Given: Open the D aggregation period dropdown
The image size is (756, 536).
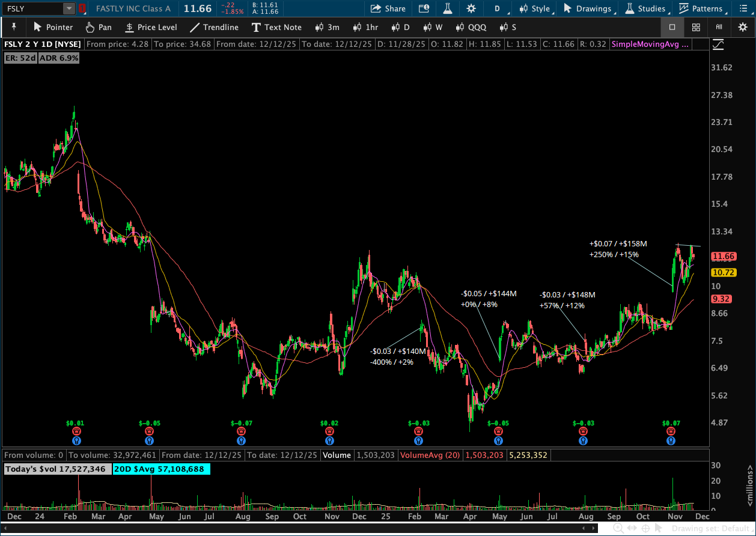Looking at the screenshot, I should pos(498,8).
